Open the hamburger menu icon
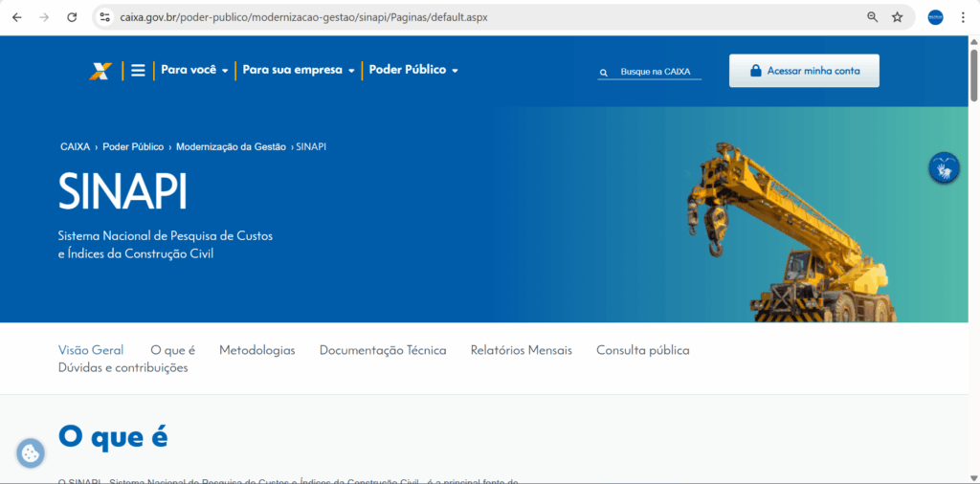Screen dimensions: 980x484 (x=138, y=71)
